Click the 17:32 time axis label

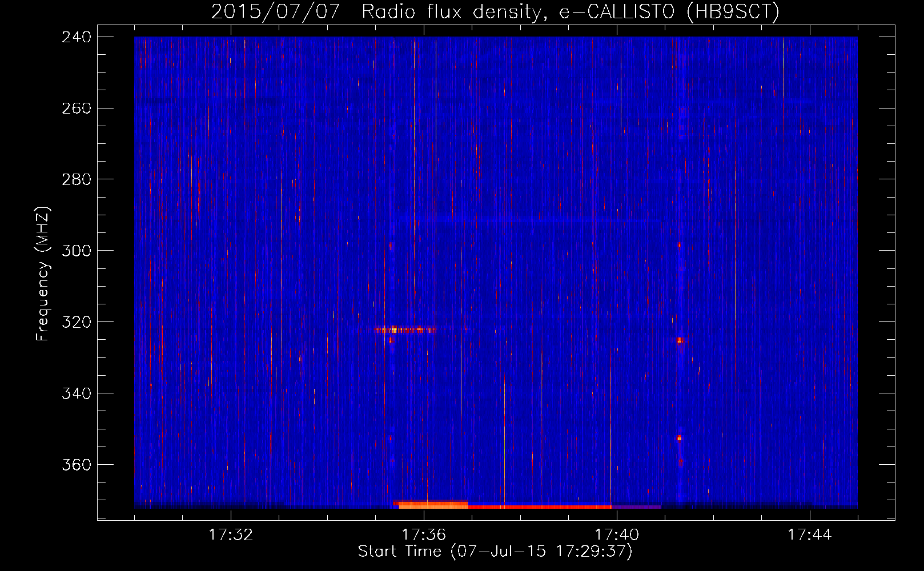tap(231, 534)
